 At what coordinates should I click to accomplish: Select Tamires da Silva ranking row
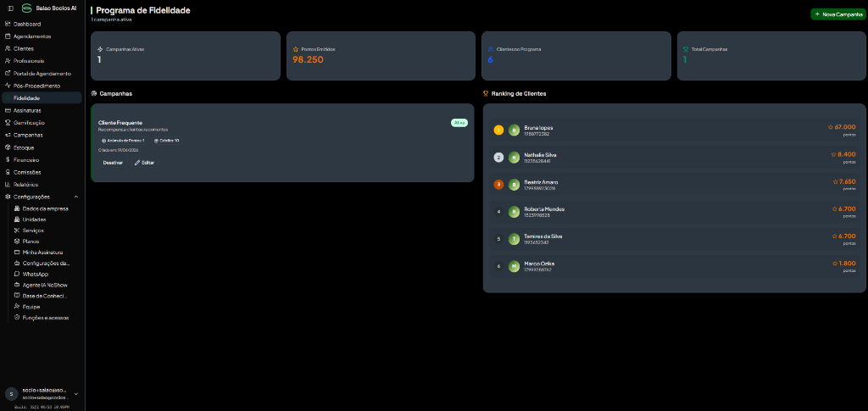click(674, 239)
